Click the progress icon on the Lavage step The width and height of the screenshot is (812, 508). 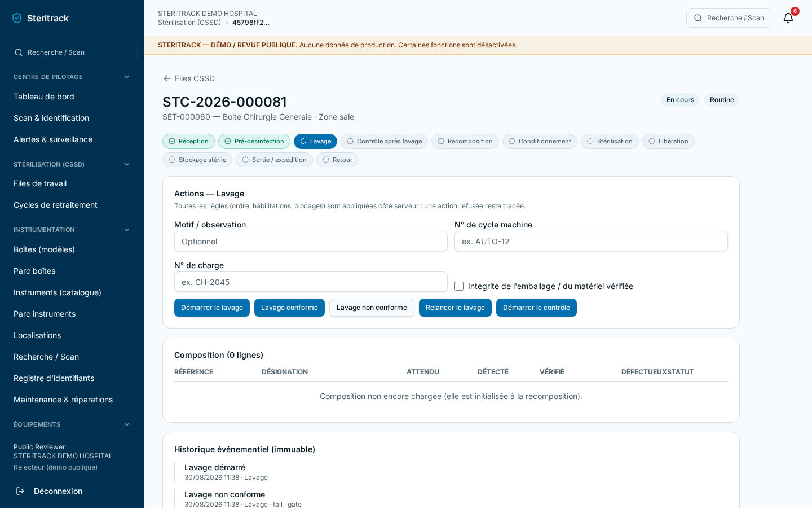(303, 141)
